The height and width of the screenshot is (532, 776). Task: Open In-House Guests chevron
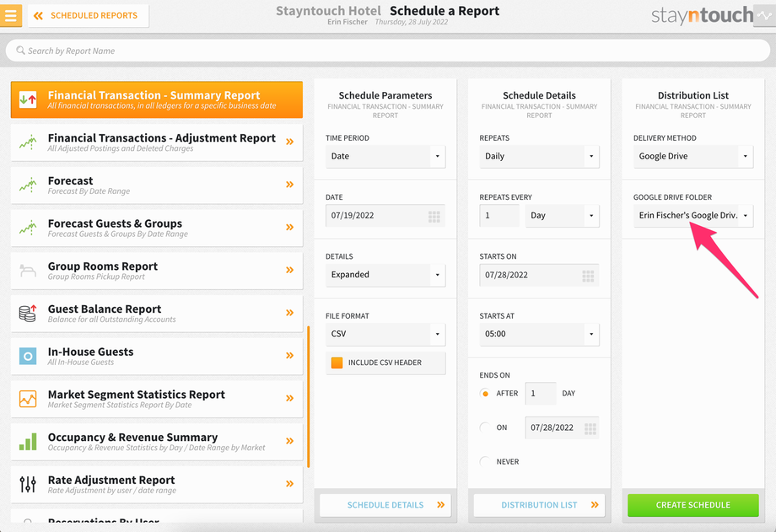coord(289,355)
